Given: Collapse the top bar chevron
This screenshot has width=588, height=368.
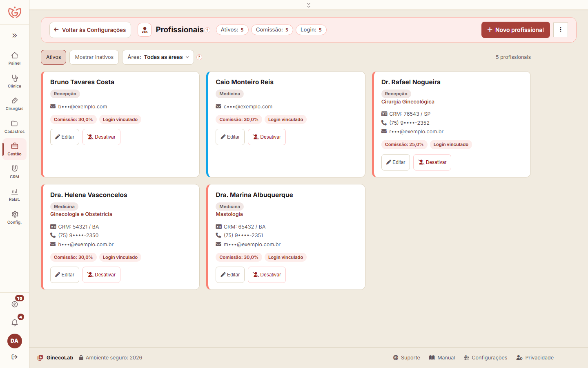Looking at the screenshot, I should (309, 5).
